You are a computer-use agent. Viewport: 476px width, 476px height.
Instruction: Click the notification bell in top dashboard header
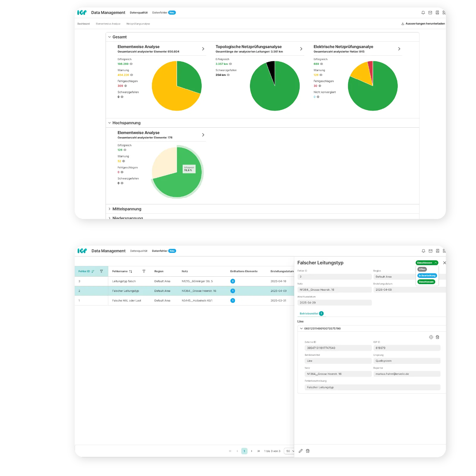tap(423, 12)
